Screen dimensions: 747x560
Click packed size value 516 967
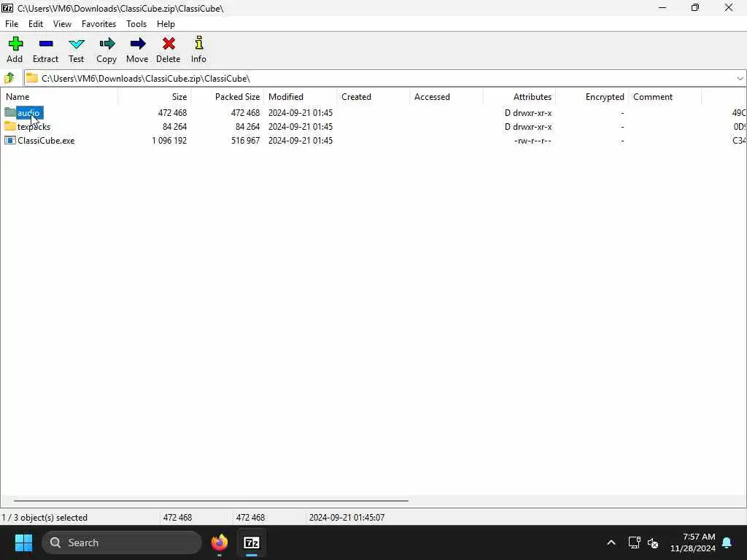[x=245, y=140]
